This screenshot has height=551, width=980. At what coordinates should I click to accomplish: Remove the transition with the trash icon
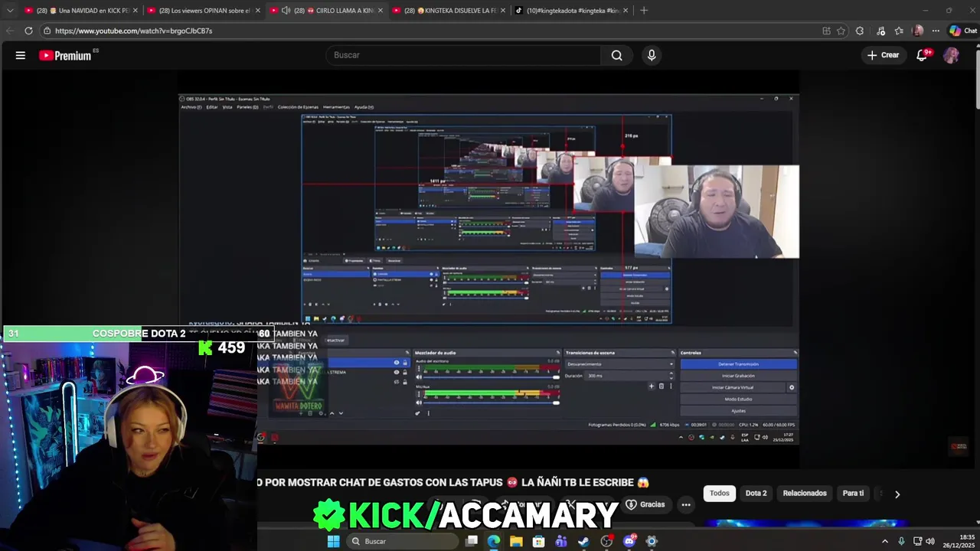click(661, 386)
